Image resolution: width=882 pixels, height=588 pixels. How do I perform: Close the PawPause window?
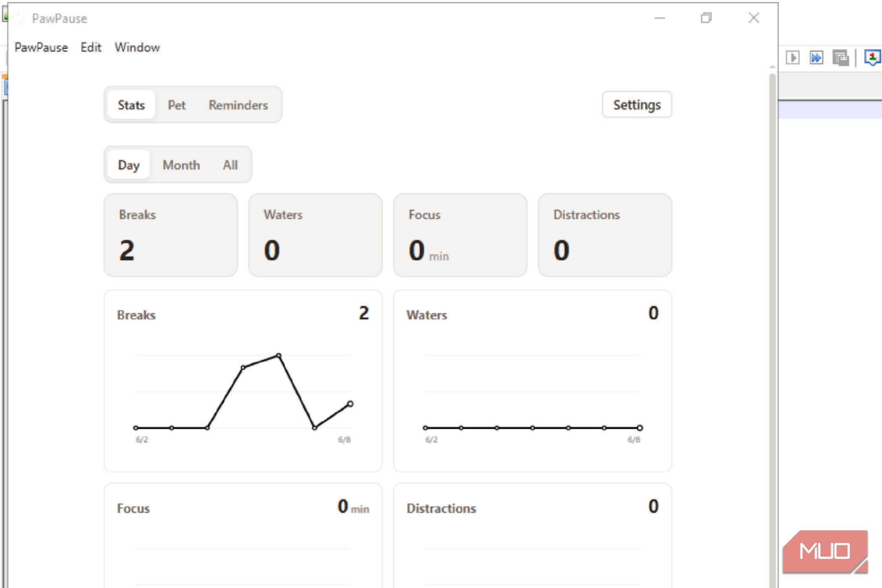click(754, 18)
